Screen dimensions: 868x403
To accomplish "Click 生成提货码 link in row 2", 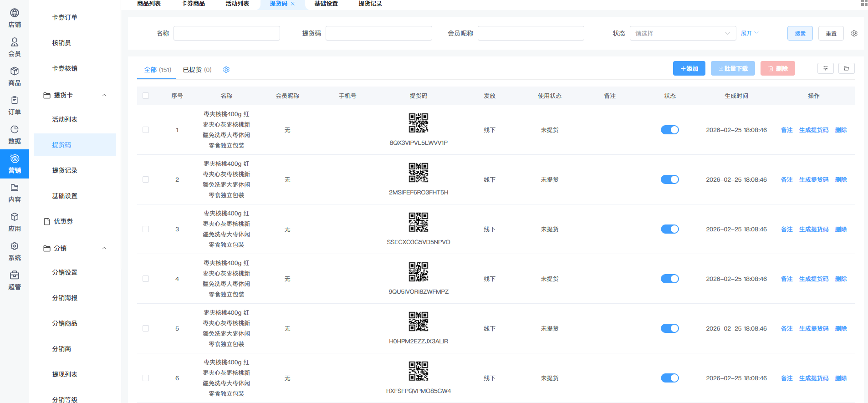I will (x=814, y=179).
